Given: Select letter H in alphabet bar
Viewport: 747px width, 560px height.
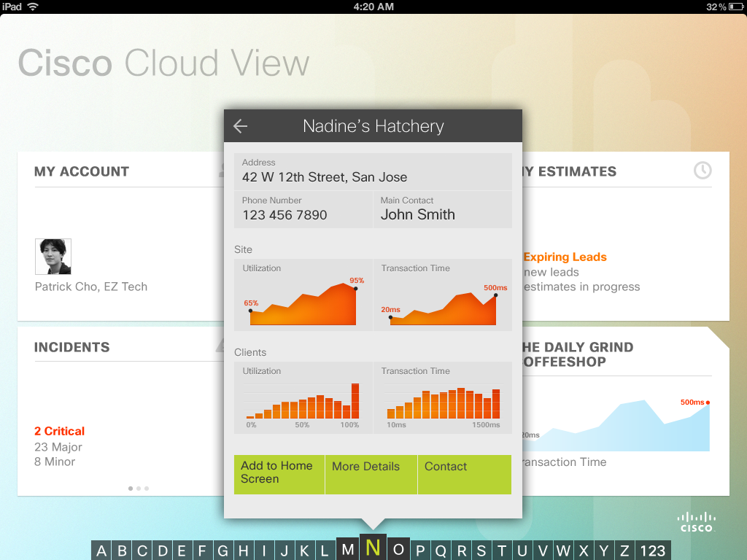Looking at the screenshot, I should point(244,551).
